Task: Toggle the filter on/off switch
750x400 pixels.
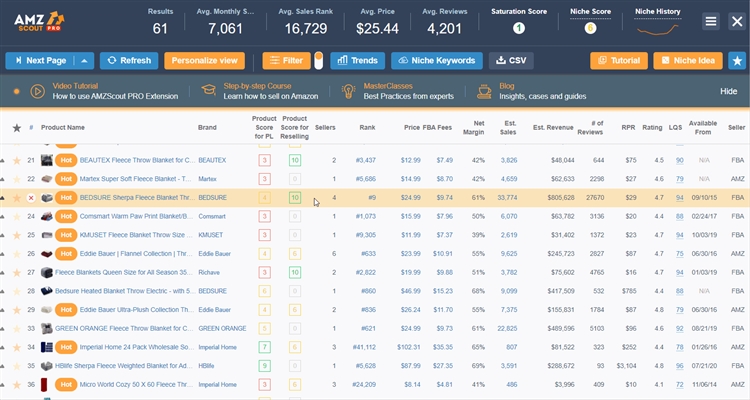Action: click(x=318, y=60)
